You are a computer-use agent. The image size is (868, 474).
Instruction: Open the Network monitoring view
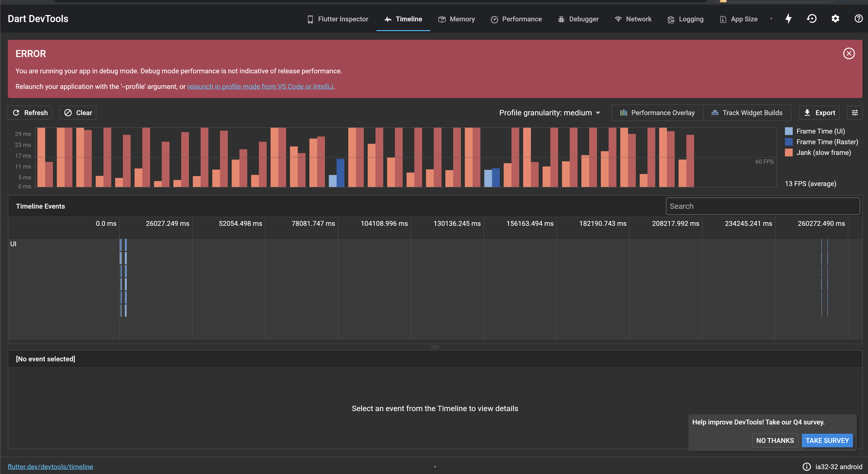click(x=633, y=19)
